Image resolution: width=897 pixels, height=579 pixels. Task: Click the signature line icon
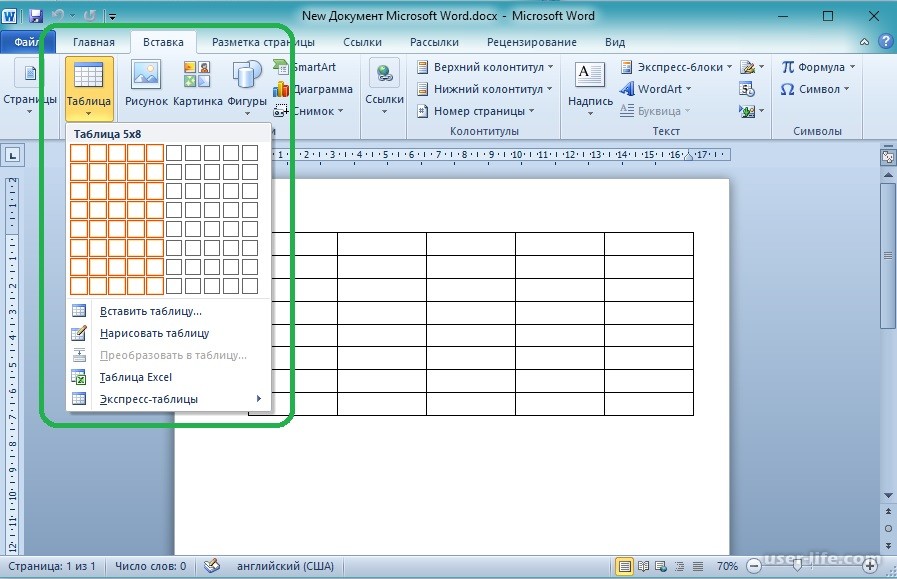pos(752,67)
